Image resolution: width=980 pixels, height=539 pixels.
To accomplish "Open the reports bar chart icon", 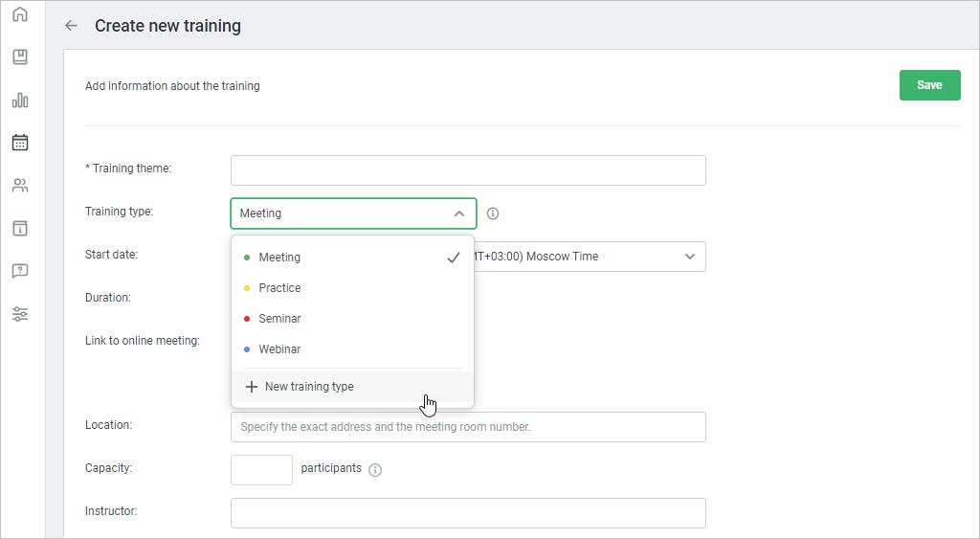I will click(20, 101).
